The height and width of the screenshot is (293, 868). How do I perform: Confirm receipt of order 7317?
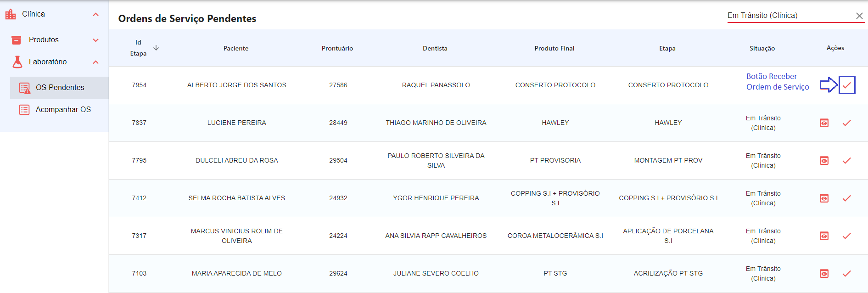(847, 236)
